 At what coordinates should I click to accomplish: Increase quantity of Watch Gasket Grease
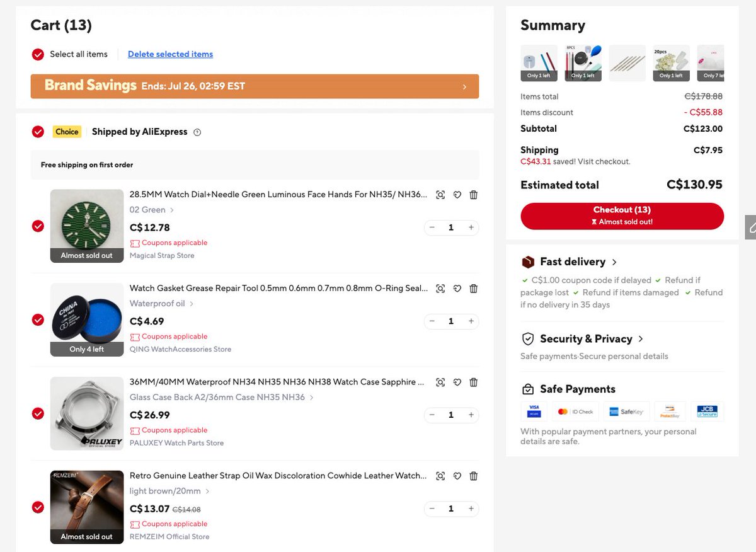click(471, 321)
